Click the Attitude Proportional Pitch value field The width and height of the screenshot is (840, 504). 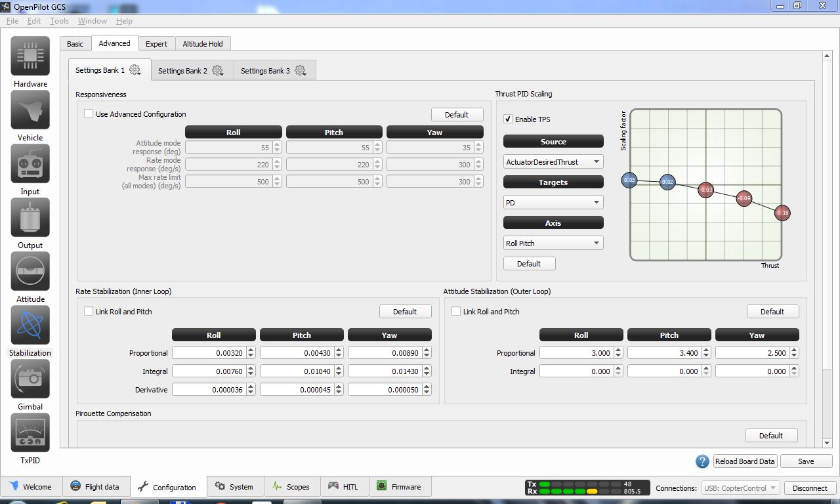(664, 352)
